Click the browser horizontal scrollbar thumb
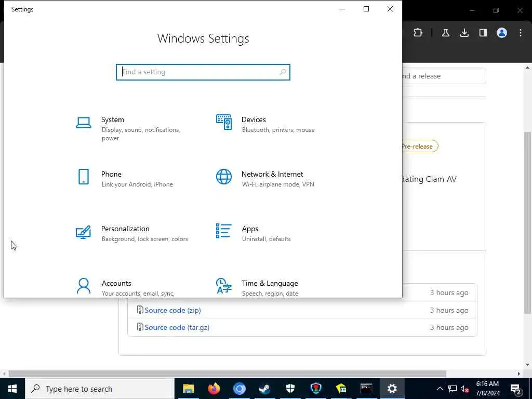Screen dimensions: 532x399 [228, 374]
